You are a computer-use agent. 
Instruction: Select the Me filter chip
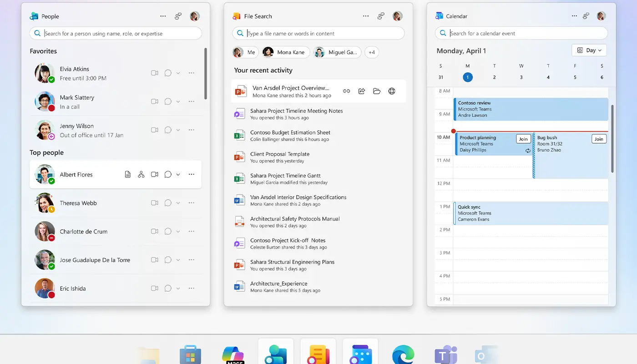pos(245,52)
